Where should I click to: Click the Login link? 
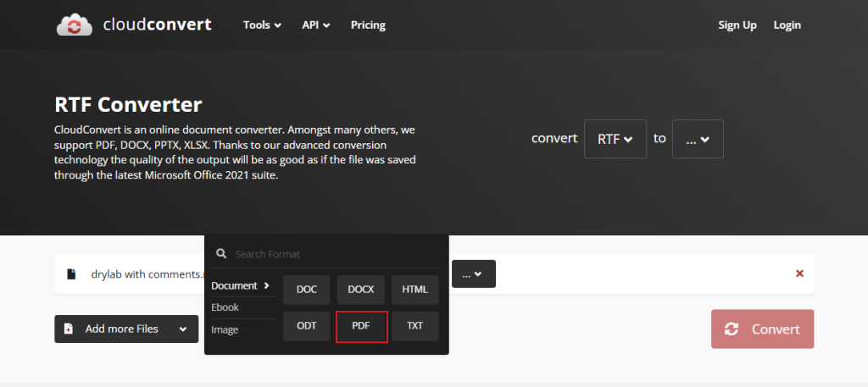coord(787,25)
